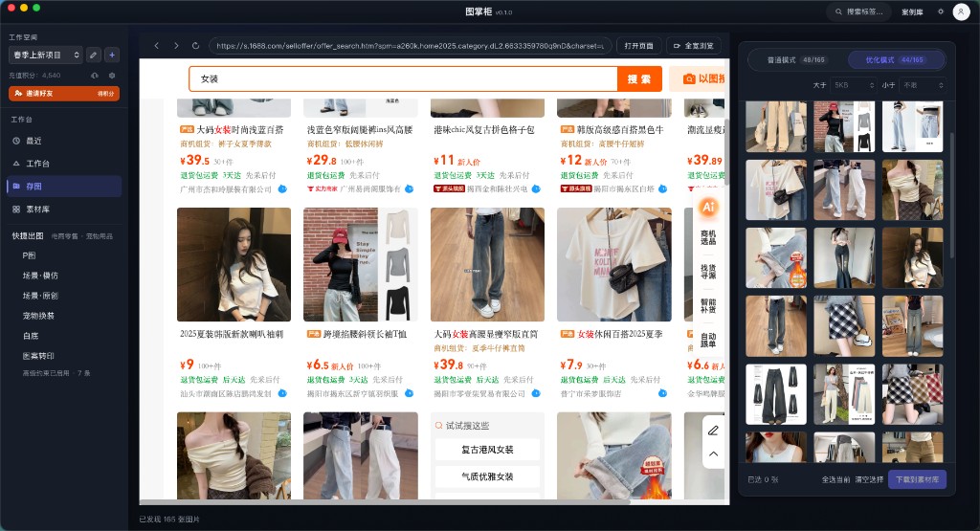This screenshot has height=531, width=980.
Task: Click the image panel vertical scrollbar
Action: 952,195
